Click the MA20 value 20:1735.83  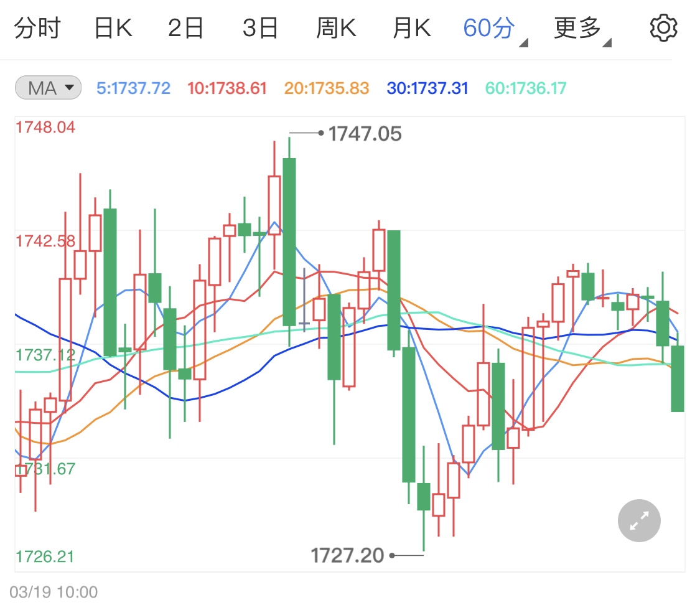tap(326, 88)
